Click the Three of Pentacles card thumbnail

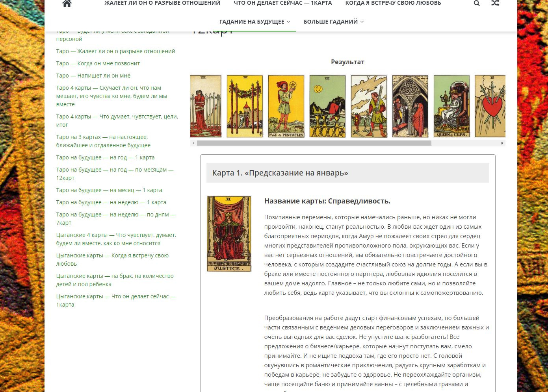(x=410, y=106)
